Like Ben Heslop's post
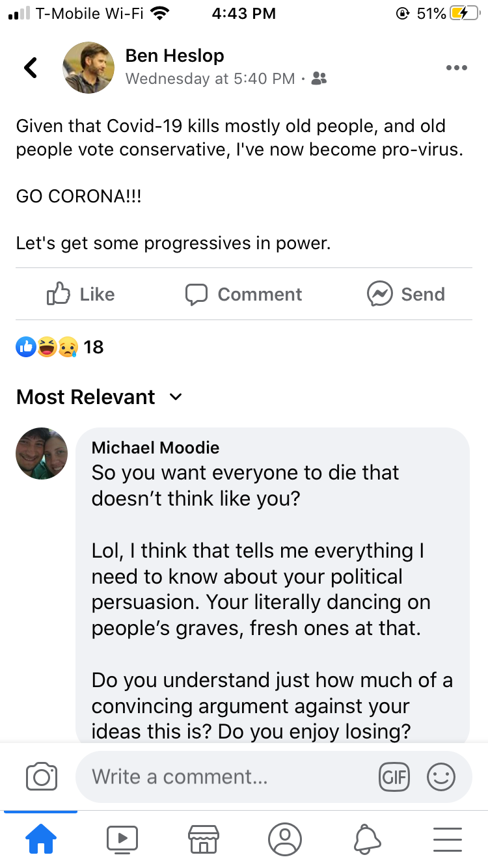Viewport: 488px width, 868px height. click(81, 294)
